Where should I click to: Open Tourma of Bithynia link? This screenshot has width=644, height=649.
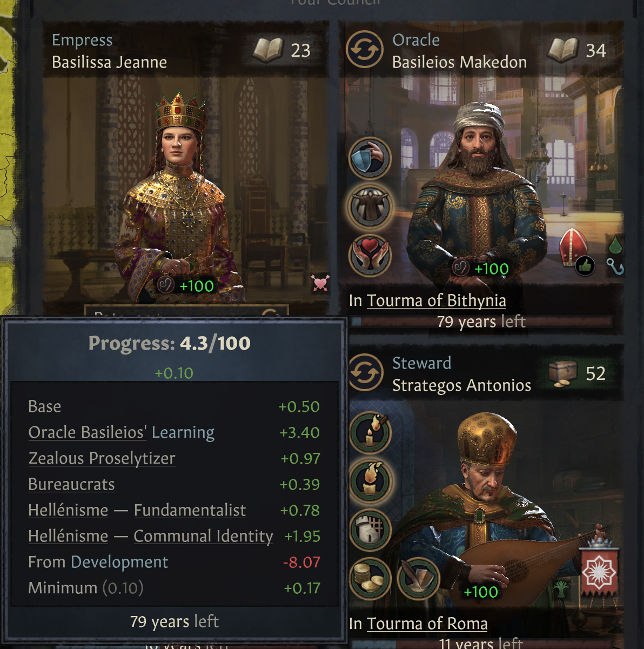pos(437,300)
